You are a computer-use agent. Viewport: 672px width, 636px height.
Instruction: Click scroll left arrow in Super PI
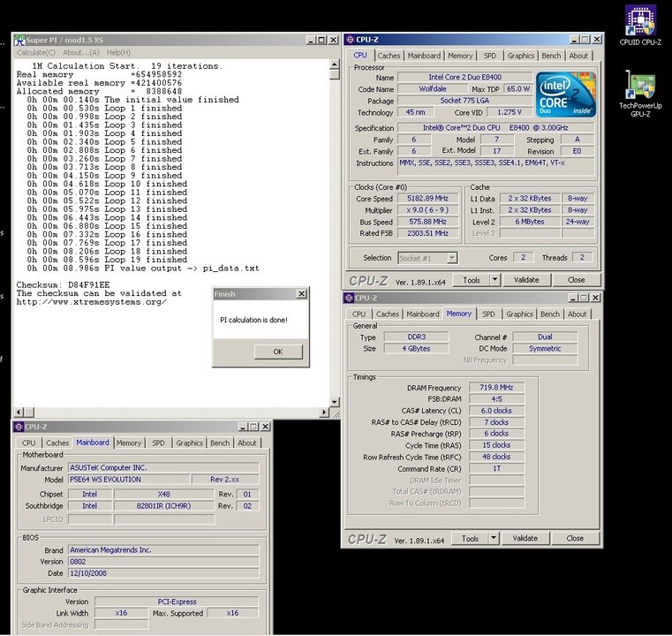click(x=19, y=413)
